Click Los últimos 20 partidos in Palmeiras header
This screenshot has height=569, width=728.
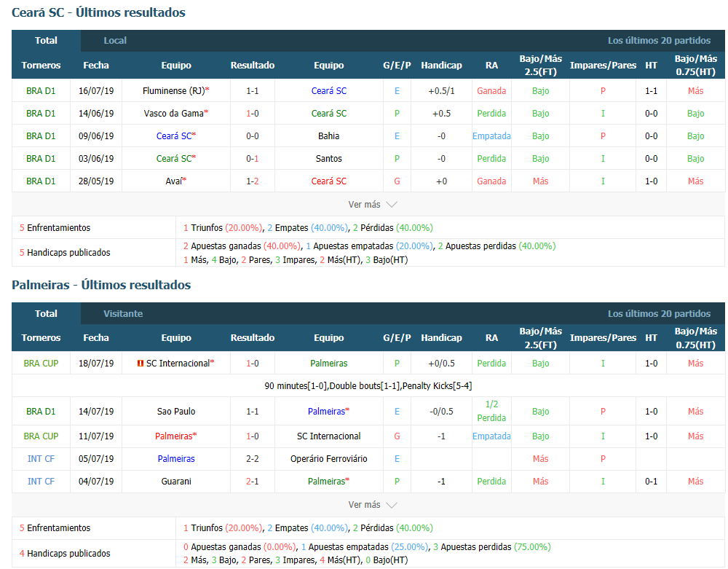660,313
